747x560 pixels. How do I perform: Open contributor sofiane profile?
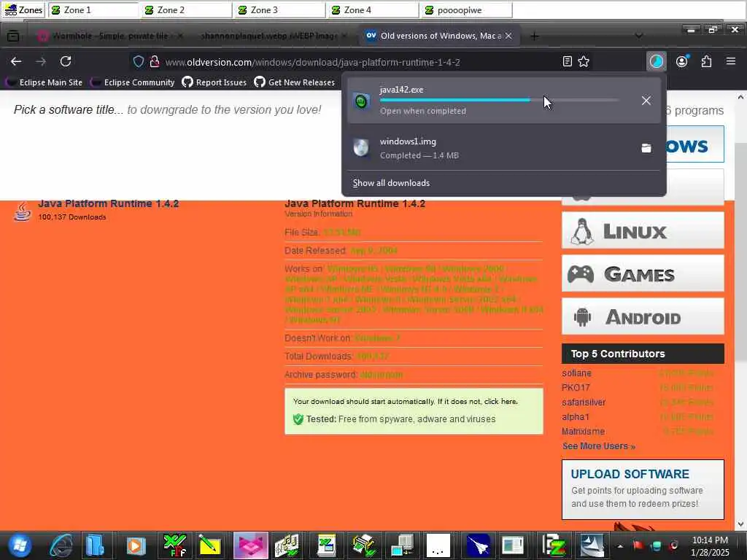point(576,373)
